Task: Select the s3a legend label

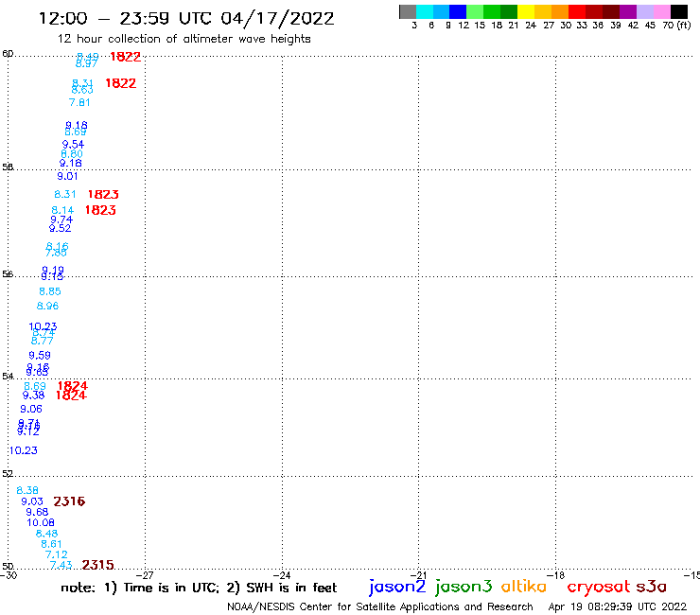Action: [652, 587]
